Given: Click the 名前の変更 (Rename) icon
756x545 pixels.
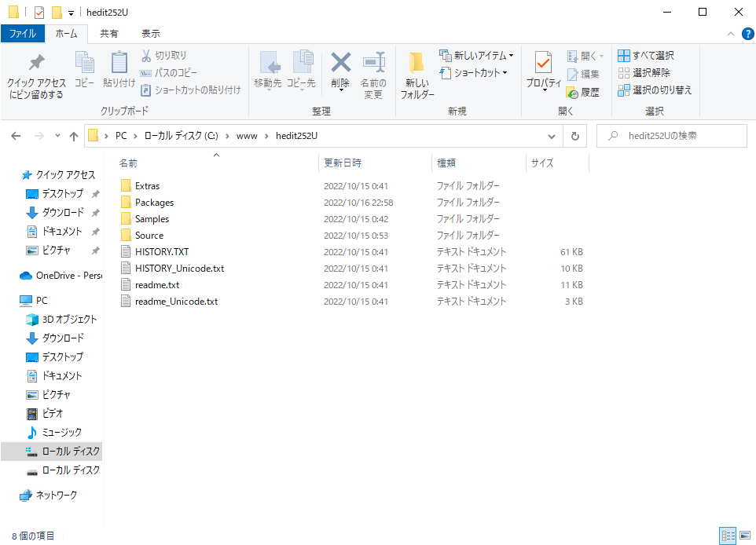Looking at the screenshot, I should tap(373, 63).
